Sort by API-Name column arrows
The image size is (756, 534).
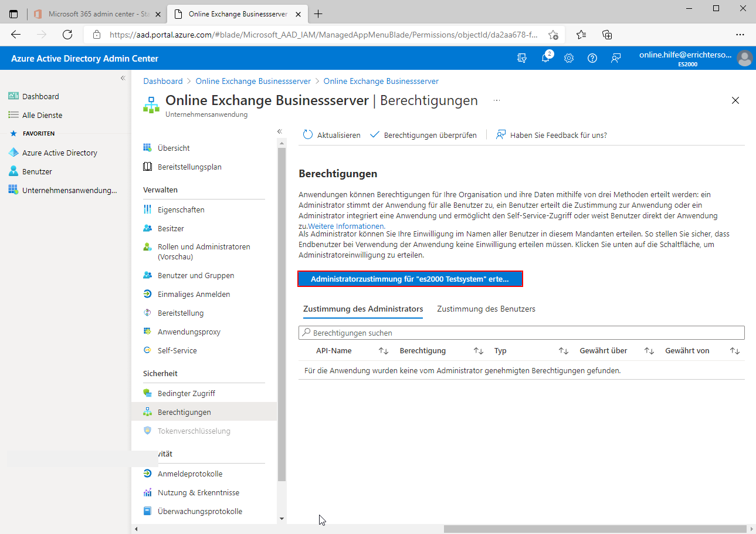pos(384,351)
